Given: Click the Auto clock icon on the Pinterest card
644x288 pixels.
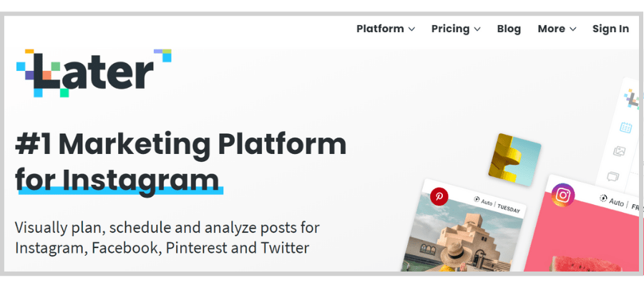Looking at the screenshot, I should coord(477,200).
